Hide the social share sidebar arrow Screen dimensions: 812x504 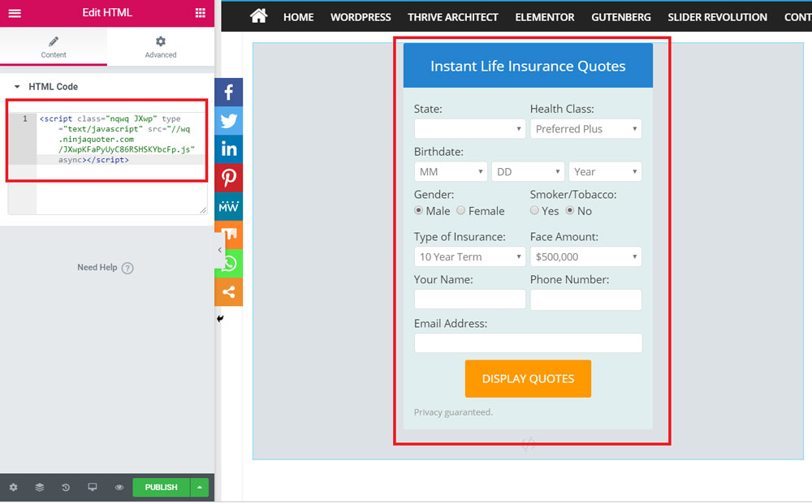220,319
